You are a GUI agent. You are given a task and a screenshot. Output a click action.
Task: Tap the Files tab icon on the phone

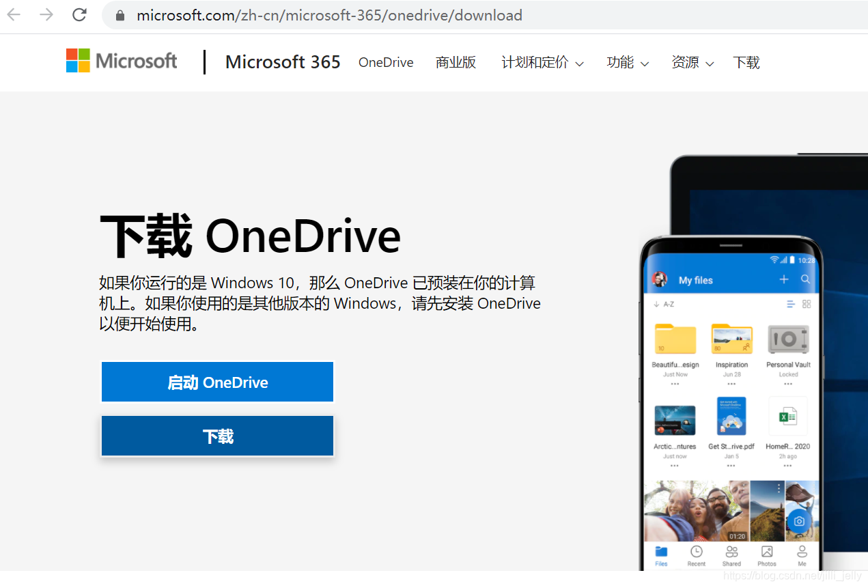tap(661, 551)
